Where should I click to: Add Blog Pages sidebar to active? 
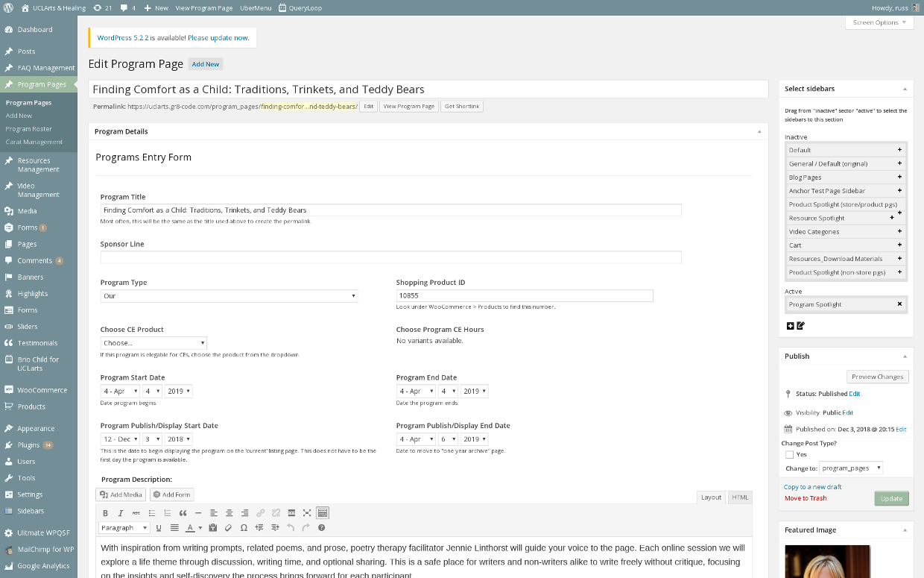(x=899, y=178)
